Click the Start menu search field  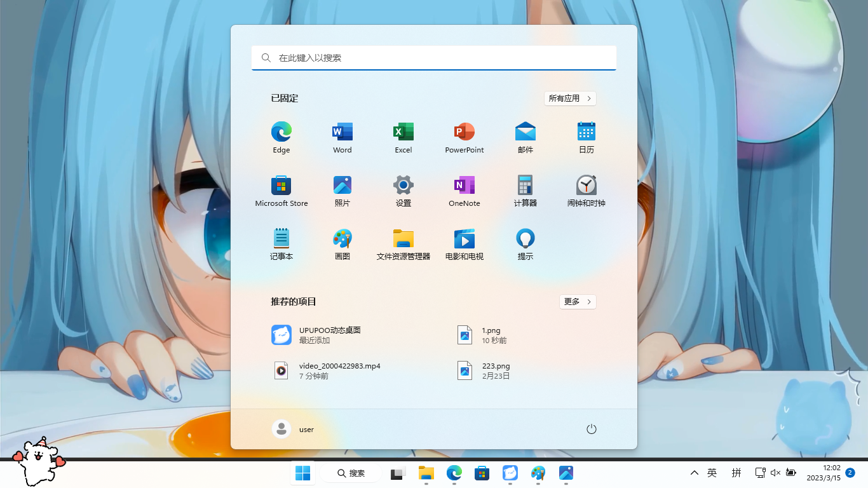434,58
